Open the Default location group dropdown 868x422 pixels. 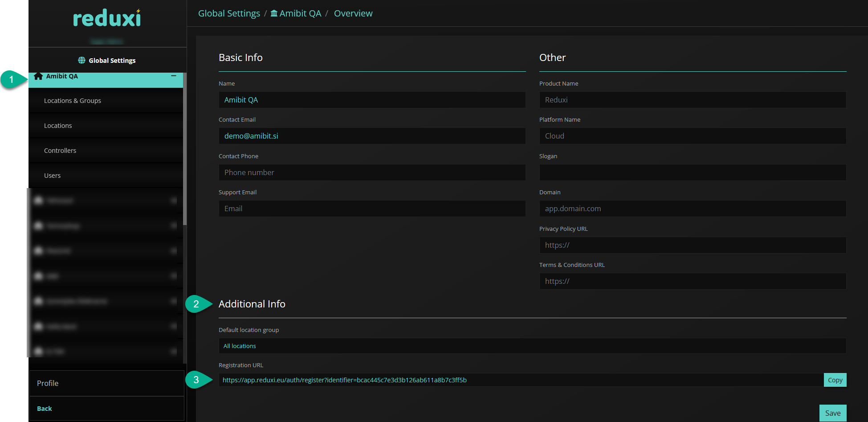[532, 346]
